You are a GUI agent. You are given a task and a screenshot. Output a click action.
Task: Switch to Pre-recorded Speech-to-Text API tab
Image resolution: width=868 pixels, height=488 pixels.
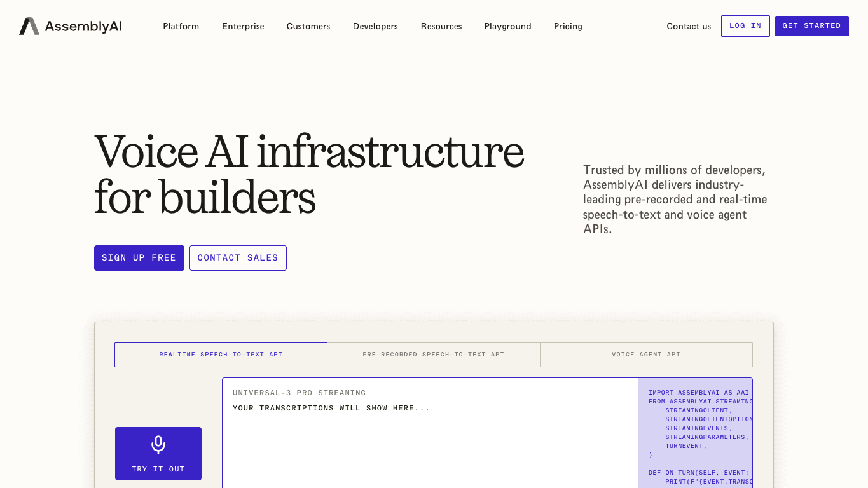tap(434, 355)
